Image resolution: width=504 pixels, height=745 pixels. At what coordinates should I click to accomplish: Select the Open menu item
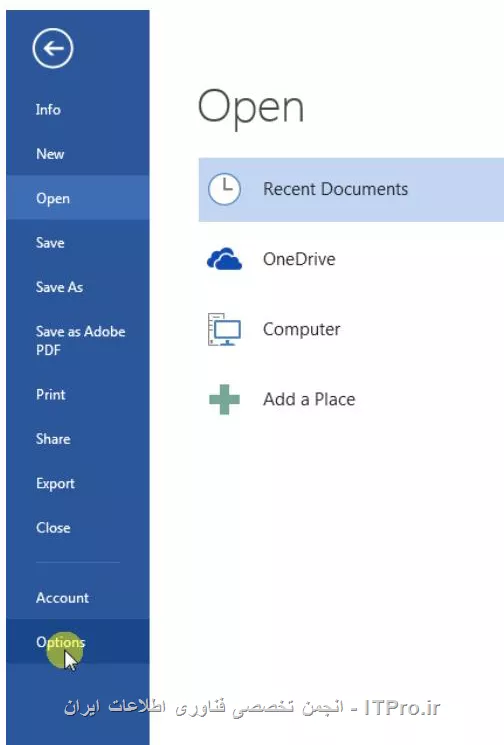(78, 198)
